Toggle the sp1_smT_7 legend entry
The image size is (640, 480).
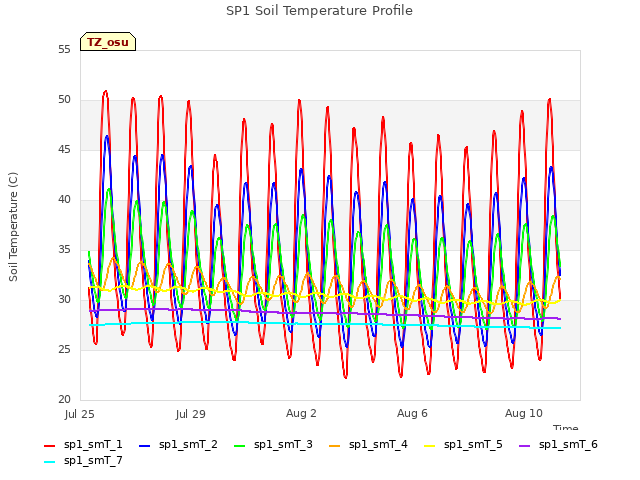pos(83,460)
